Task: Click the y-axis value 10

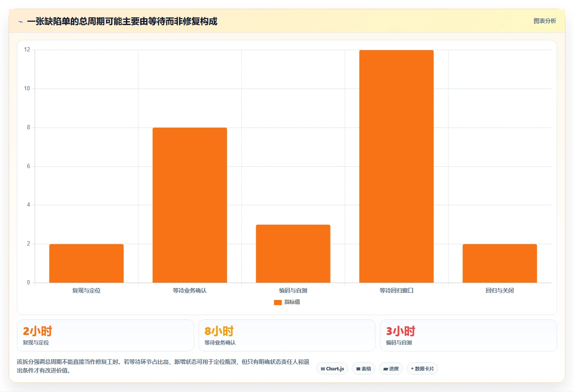Action: [27, 89]
